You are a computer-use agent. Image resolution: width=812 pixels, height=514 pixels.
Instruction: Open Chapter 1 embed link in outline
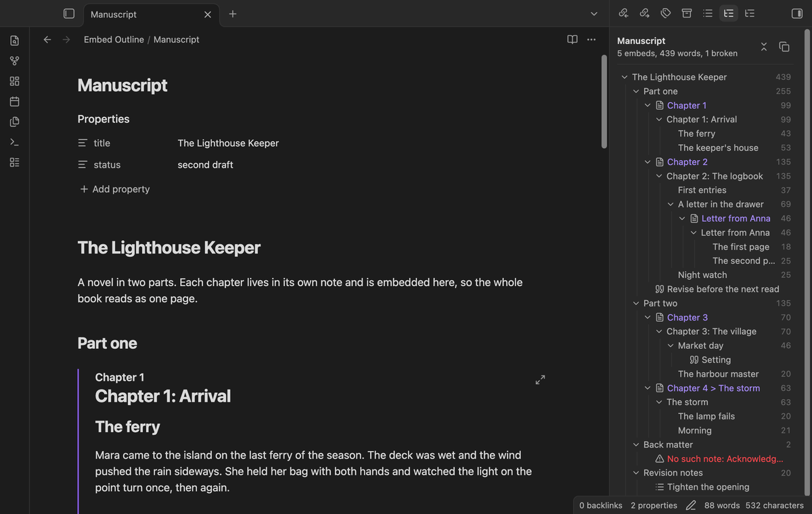687,106
